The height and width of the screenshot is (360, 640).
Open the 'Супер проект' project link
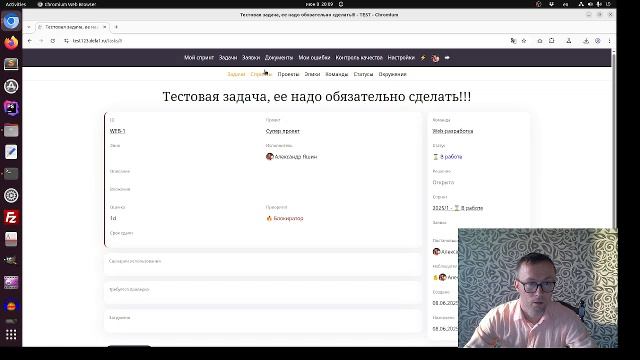[x=282, y=131]
